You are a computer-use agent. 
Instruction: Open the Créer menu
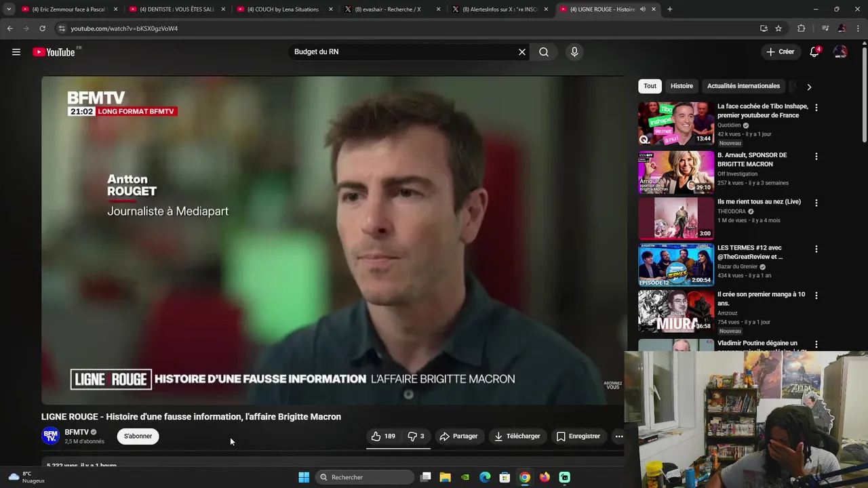pos(780,52)
